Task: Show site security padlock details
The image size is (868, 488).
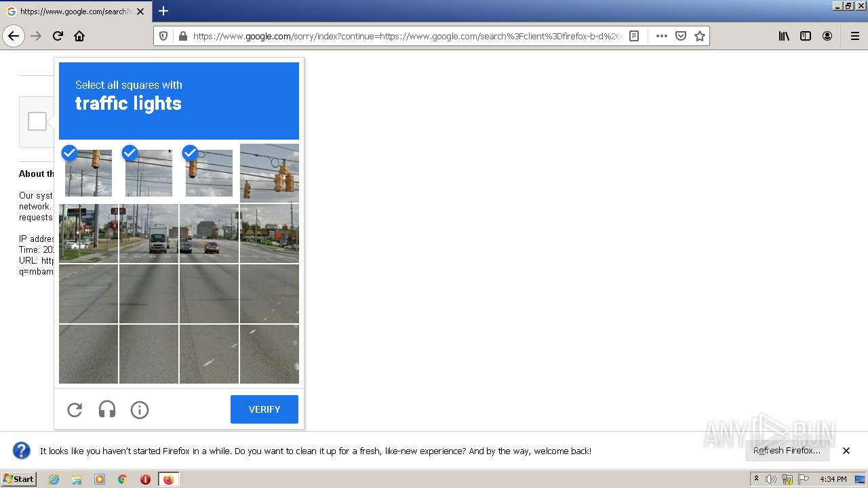Action: (x=182, y=36)
